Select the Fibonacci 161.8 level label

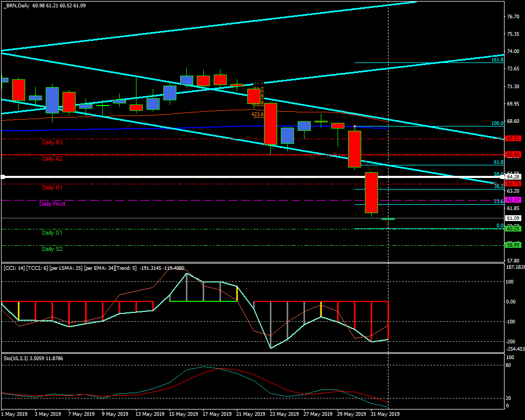(497, 60)
